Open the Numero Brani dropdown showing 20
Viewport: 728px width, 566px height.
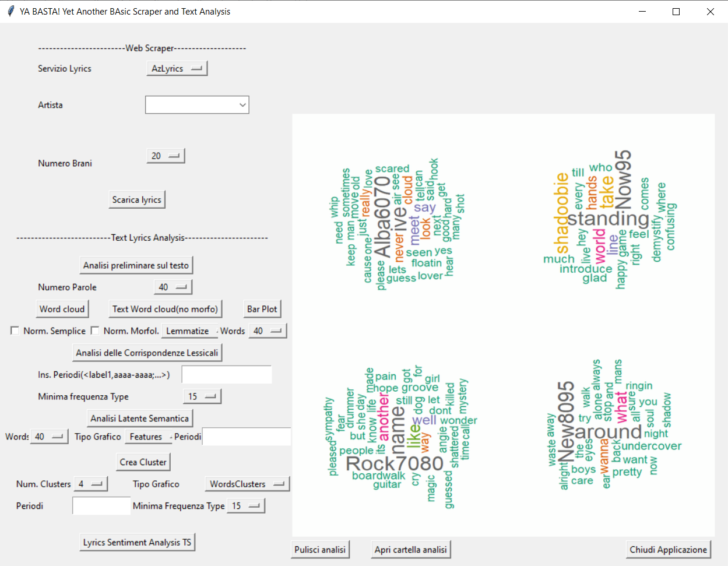click(166, 156)
